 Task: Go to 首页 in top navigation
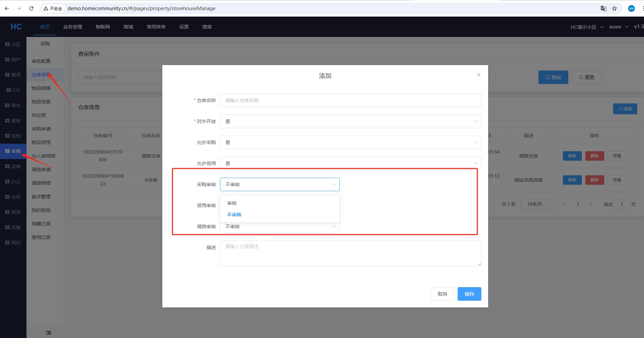point(45,27)
